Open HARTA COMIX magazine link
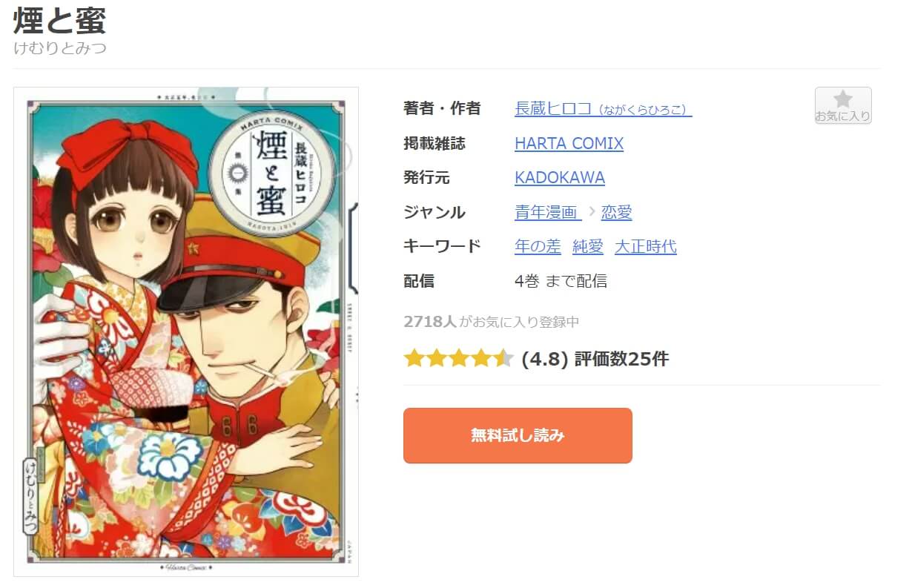 click(569, 143)
